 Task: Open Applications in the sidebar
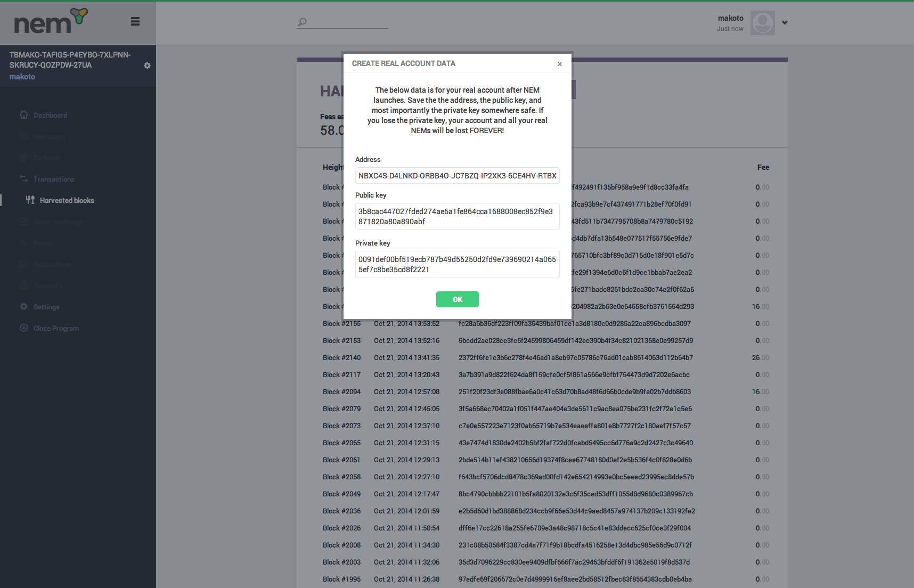tap(52, 264)
